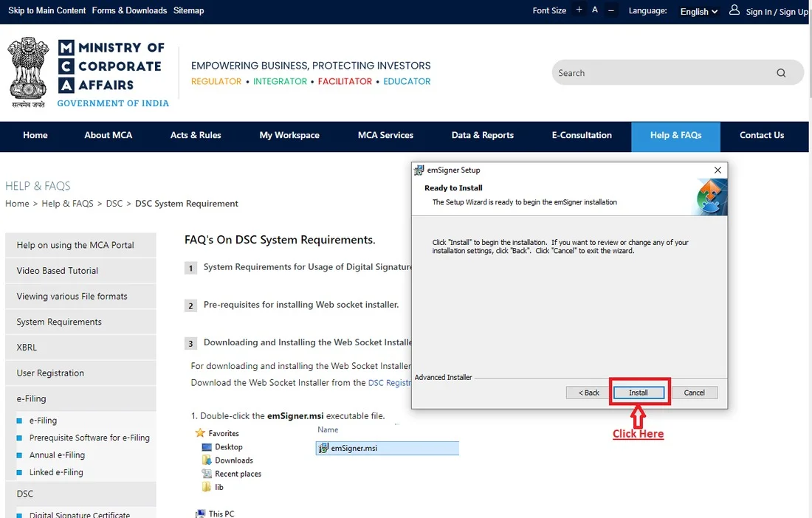Click emSigner Setup title bar icon
Image resolution: width=812 pixels, height=518 pixels.
(419, 170)
